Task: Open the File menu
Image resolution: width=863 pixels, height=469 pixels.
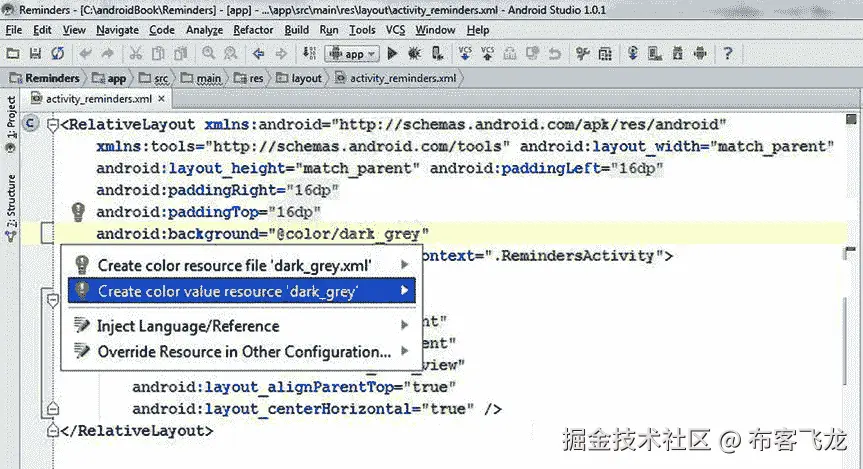Action: [x=13, y=30]
